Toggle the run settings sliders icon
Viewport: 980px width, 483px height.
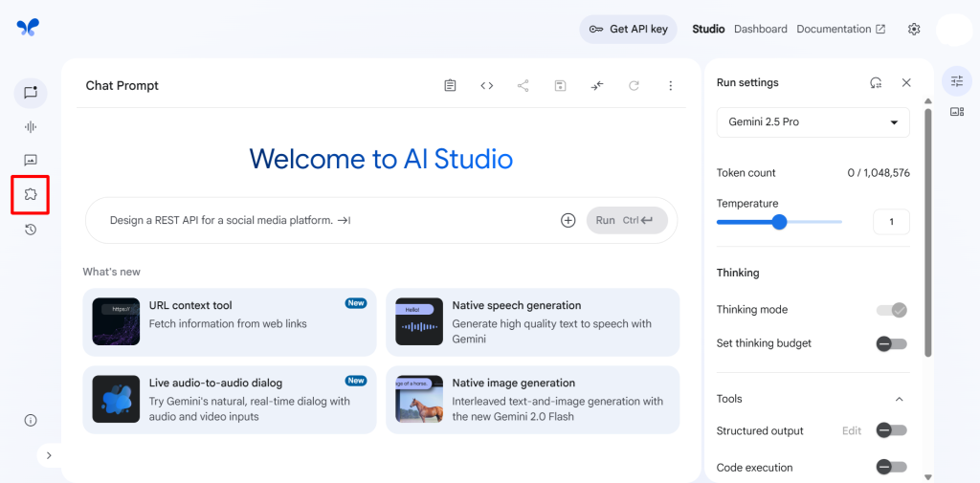click(x=957, y=80)
